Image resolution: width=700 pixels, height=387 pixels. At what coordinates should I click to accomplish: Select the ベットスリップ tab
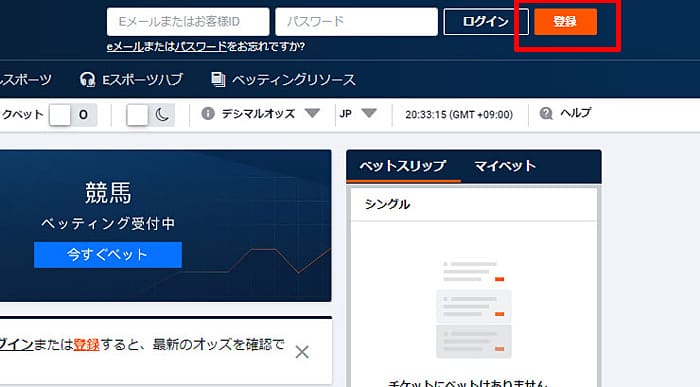(403, 166)
